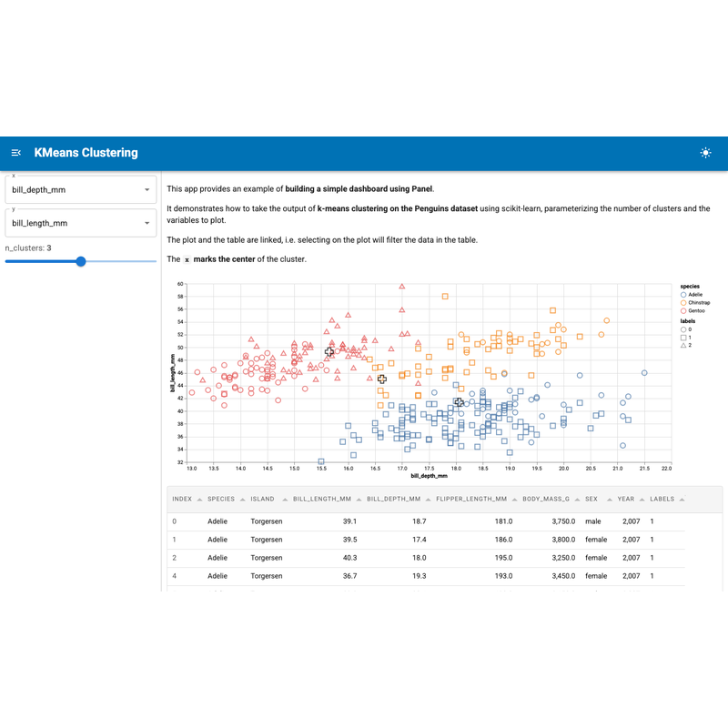Click the square legend symbol for label 1

[x=683, y=338]
